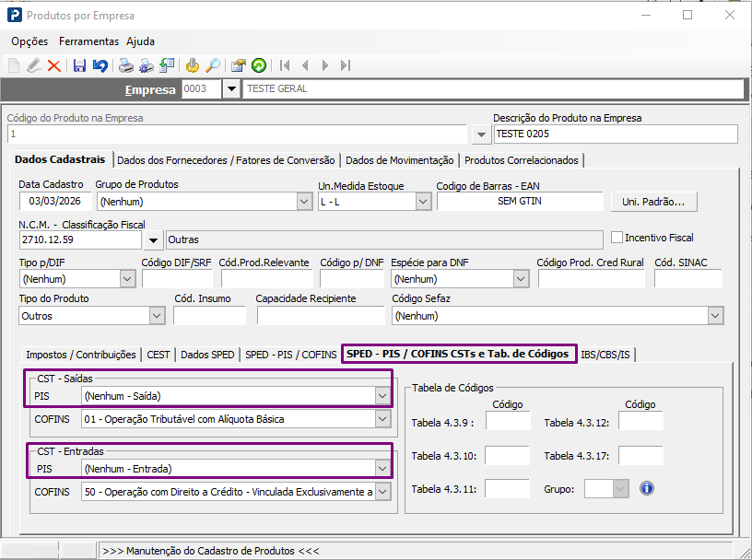
Task: Open the Opções menu
Action: coord(29,41)
